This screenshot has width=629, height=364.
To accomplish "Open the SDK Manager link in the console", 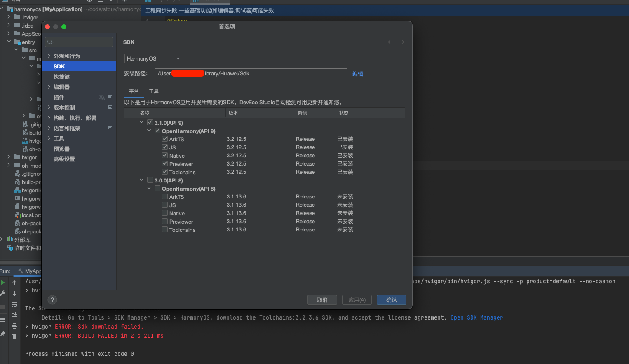I will tap(476, 317).
